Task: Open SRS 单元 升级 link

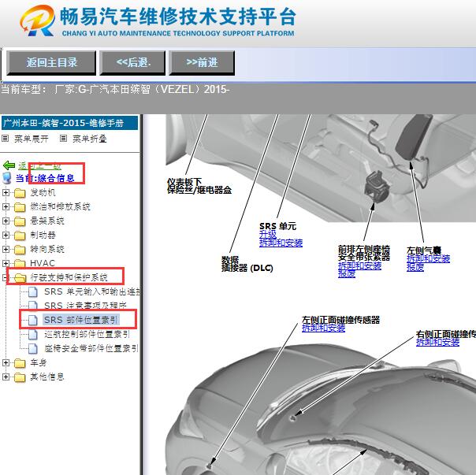Action: (x=268, y=234)
